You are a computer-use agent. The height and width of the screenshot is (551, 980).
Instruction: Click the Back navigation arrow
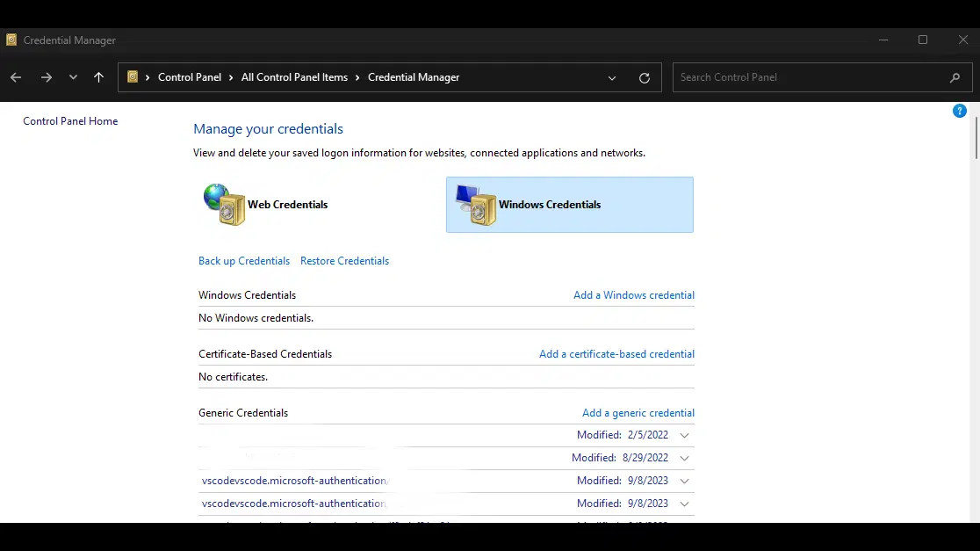pyautogui.click(x=16, y=77)
